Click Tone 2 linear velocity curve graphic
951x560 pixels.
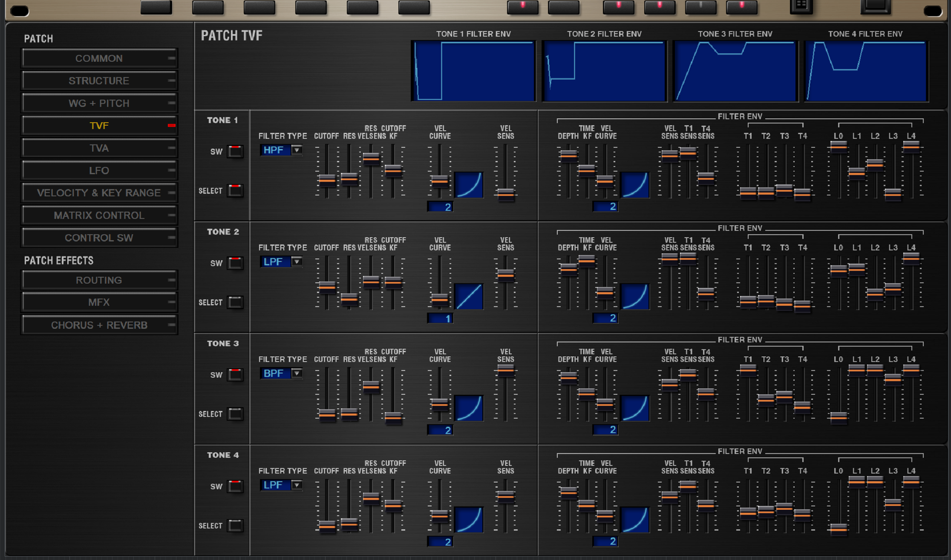pos(469,296)
